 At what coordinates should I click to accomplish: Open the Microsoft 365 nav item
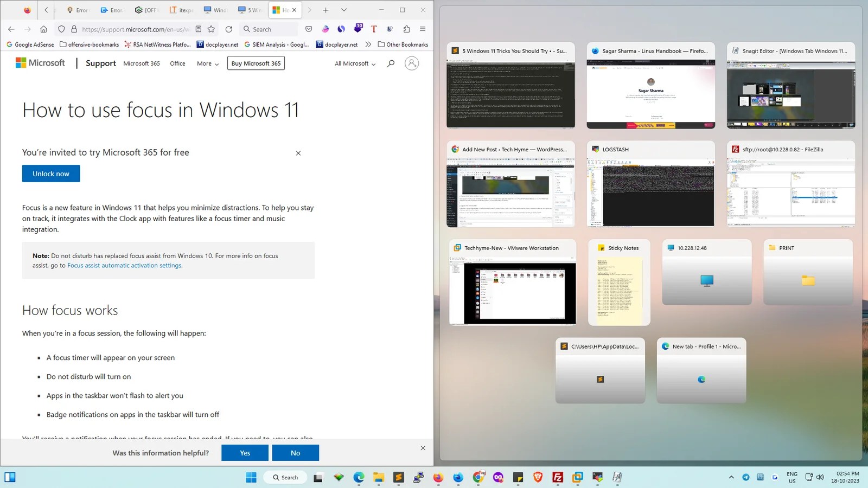142,63
